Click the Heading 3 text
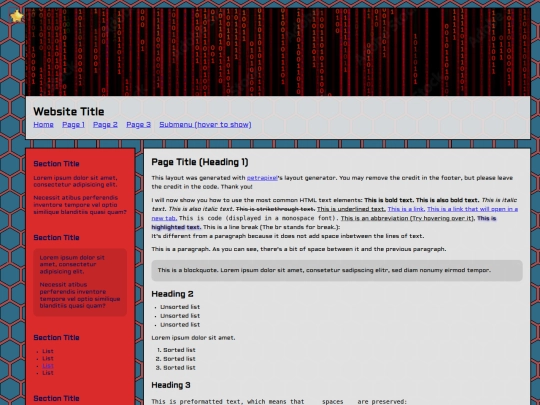The width and height of the screenshot is (540, 405). coord(171,385)
